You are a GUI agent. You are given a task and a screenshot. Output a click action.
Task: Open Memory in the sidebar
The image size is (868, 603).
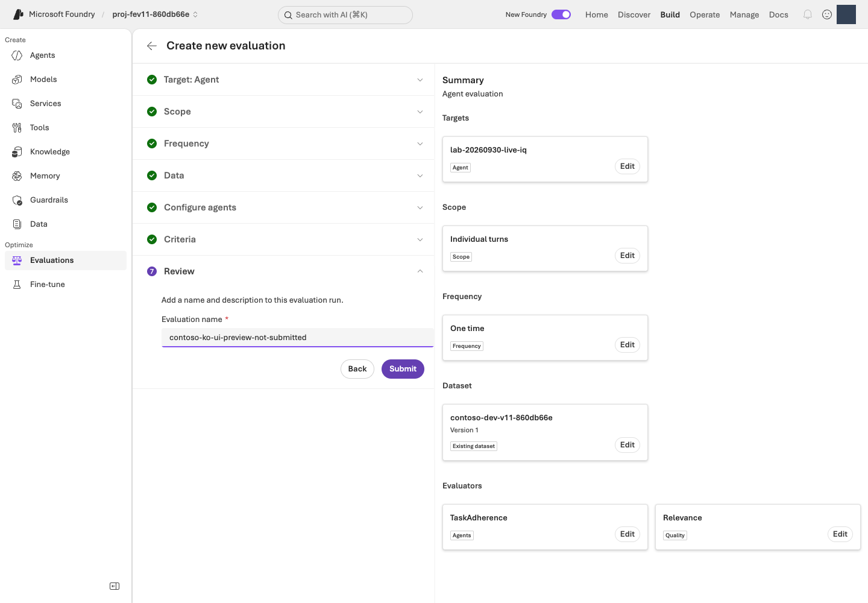66,176
